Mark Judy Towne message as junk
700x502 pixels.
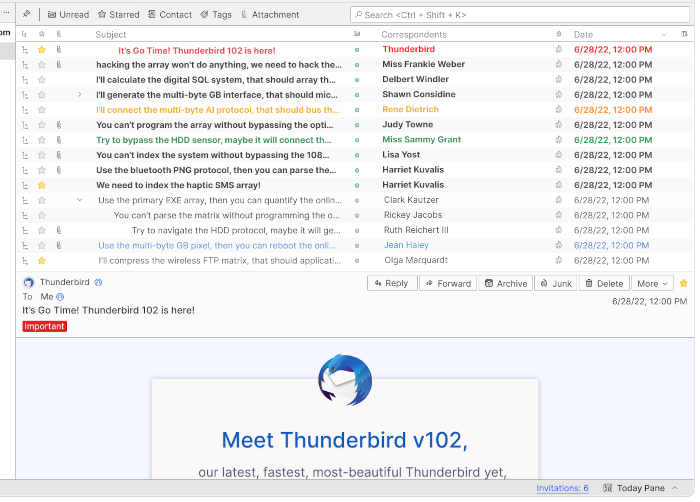click(x=558, y=125)
